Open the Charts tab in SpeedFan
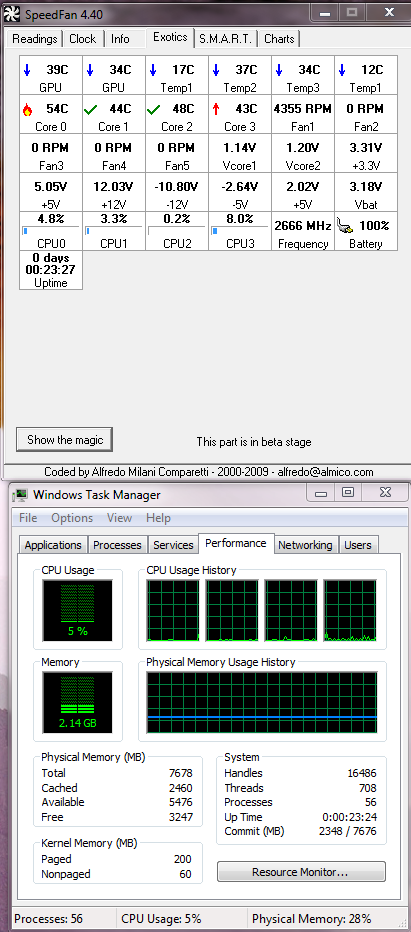The width and height of the screenshot is (411, 932). (280, 39)
